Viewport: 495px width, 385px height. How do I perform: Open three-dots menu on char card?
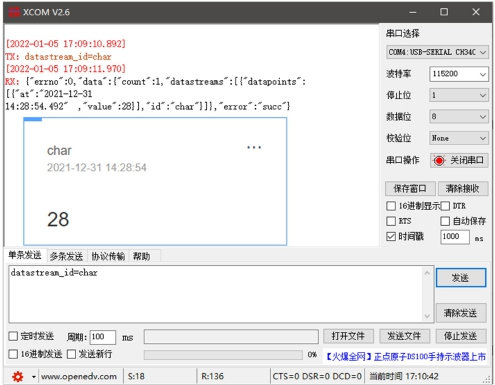click(254, 147)
